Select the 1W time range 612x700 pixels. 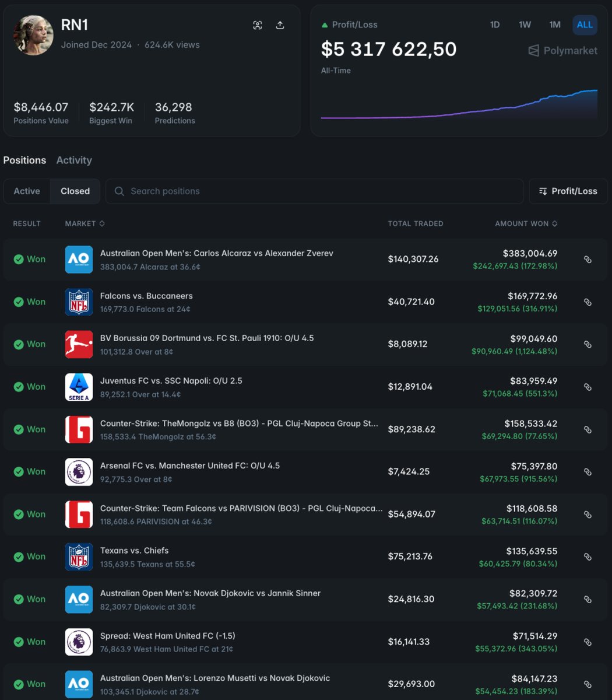(525, 24)
